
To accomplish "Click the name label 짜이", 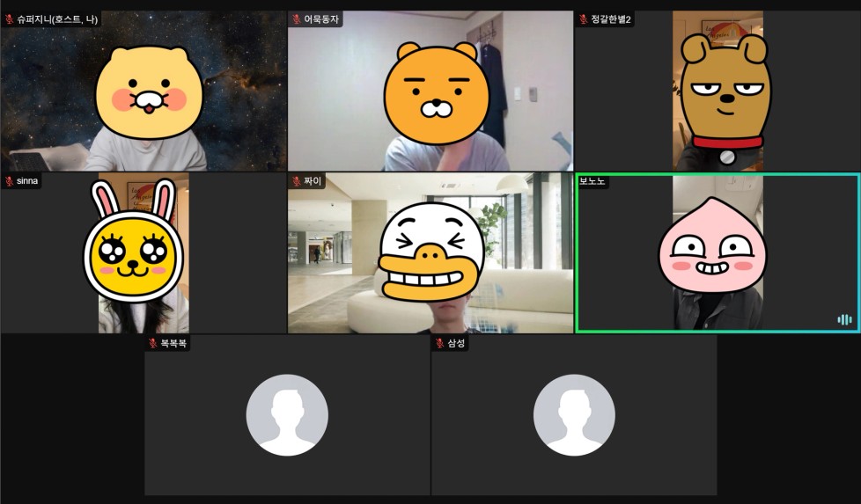I will click(x=313, y=181).
